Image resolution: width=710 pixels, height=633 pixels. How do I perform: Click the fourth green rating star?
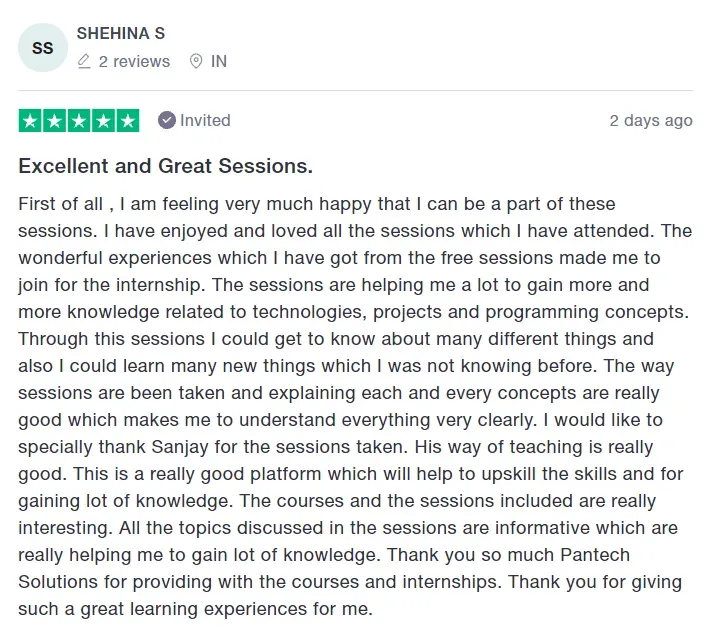(104, 120)
